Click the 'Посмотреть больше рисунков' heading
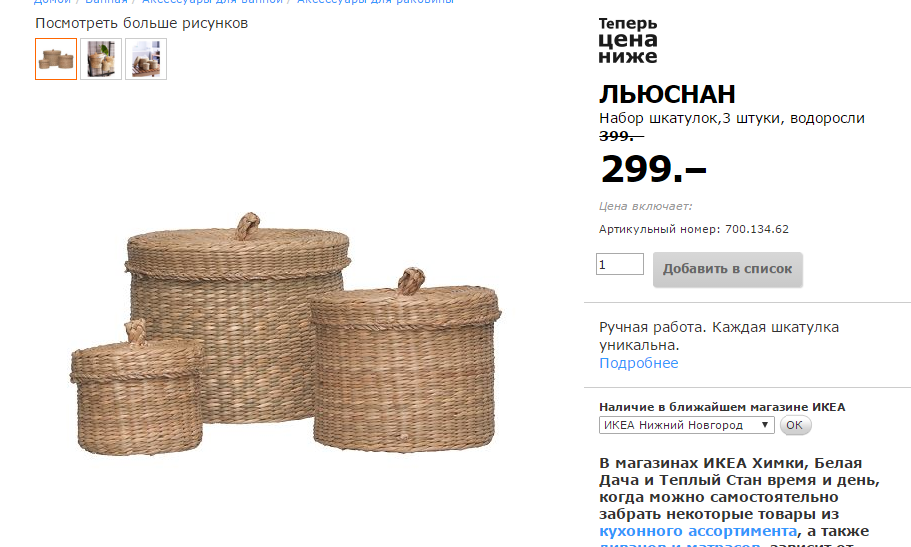 pos(142,23)
